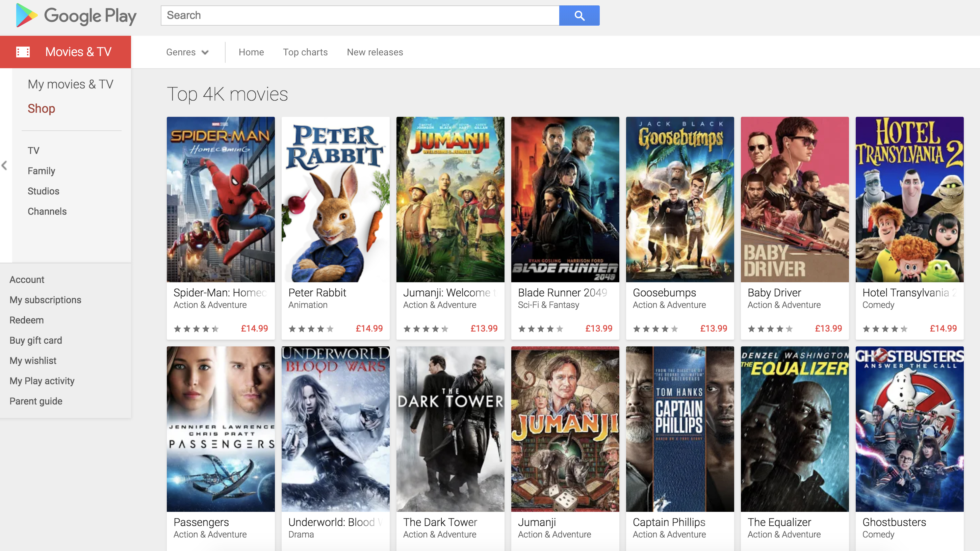Click the Captain Phillips movie thumbnail
This screenshot has height=551, width=980.
680,428
